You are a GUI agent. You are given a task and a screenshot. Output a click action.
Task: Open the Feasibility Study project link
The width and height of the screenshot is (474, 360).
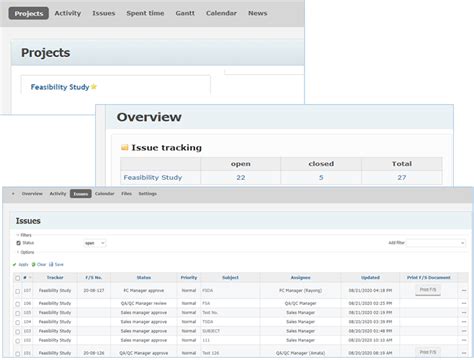pos(60,87)
